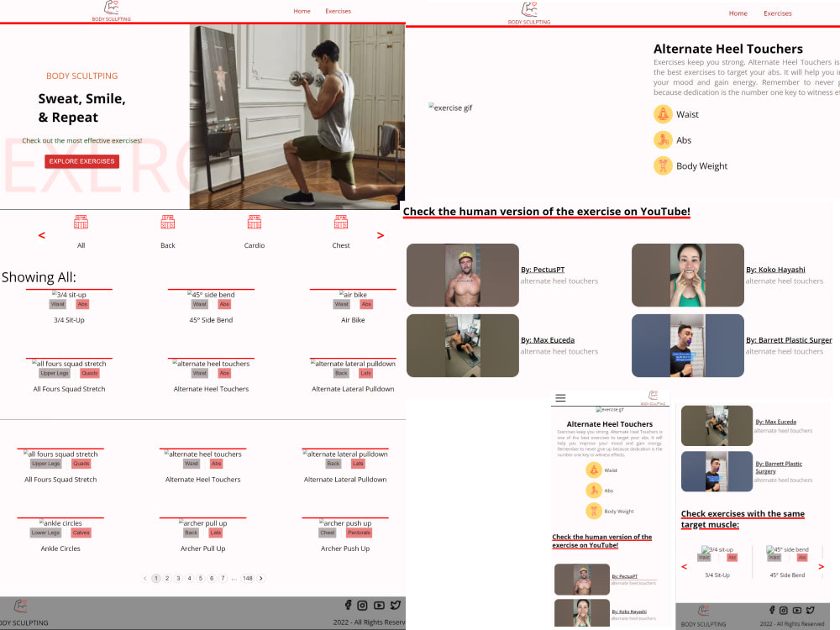
Task: Click the Facebook icon in the footer below pagination
Action: tap(349, 605)
